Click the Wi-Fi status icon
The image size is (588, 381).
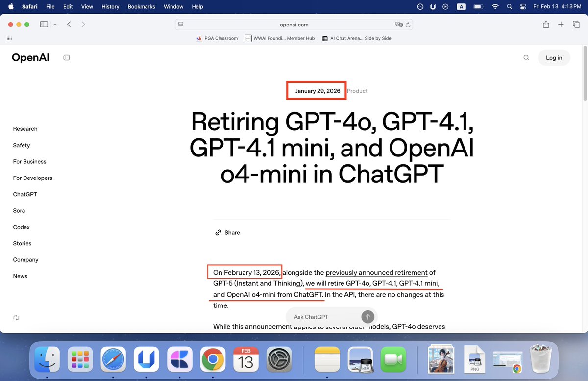pos(495,7)
